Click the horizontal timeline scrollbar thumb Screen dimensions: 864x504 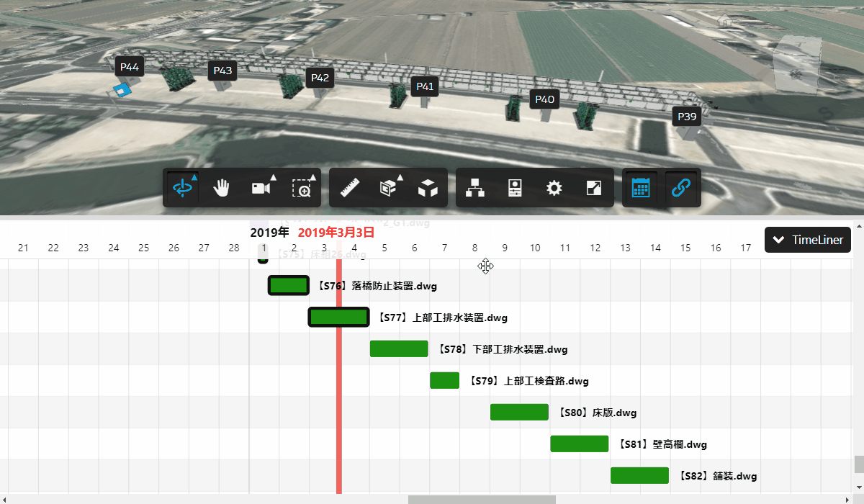482,499
